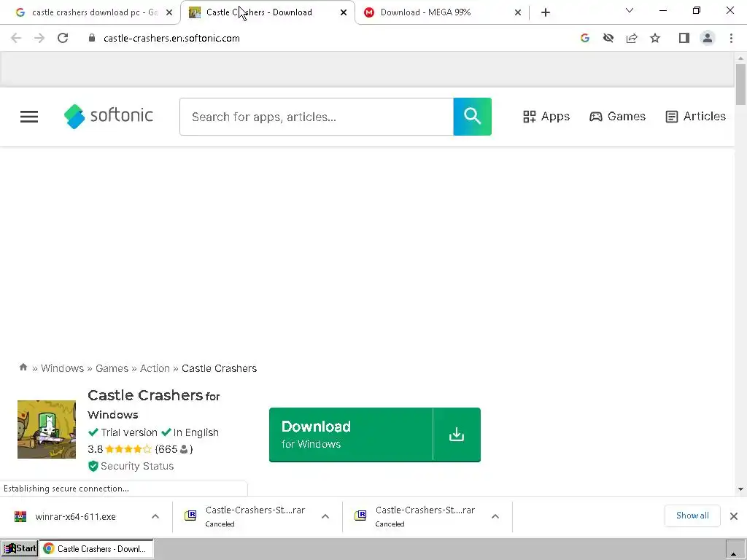Close the downloads bar
The height and width of the screenshot is (560, 747).
tap(734, 516)
